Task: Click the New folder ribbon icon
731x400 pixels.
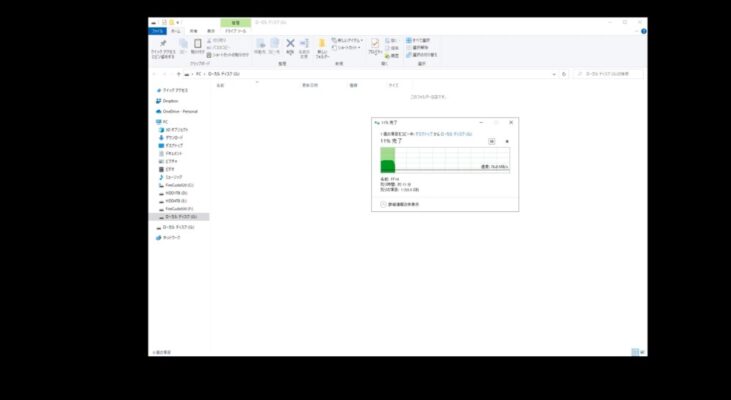Action: (322, 44)
